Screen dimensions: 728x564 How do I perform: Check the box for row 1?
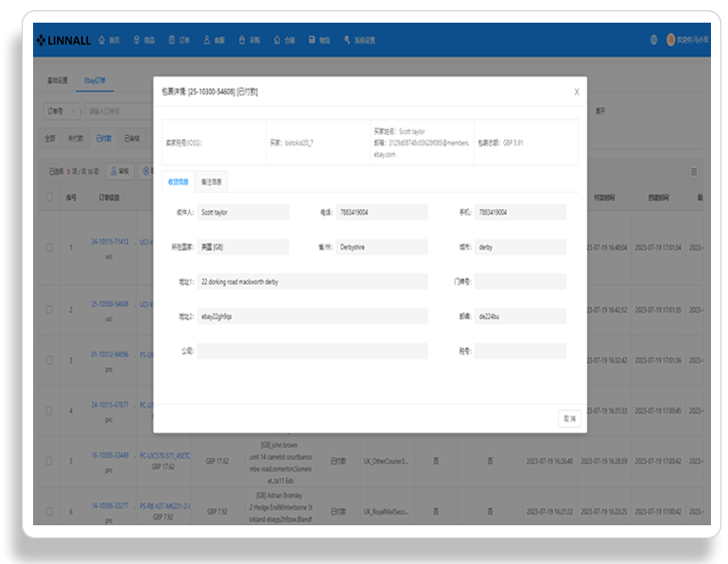click(49, 248)
